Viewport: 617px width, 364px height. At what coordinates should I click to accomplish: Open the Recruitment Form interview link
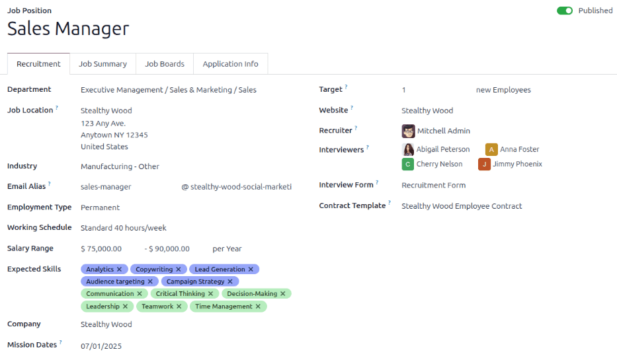tap(434, 186)
